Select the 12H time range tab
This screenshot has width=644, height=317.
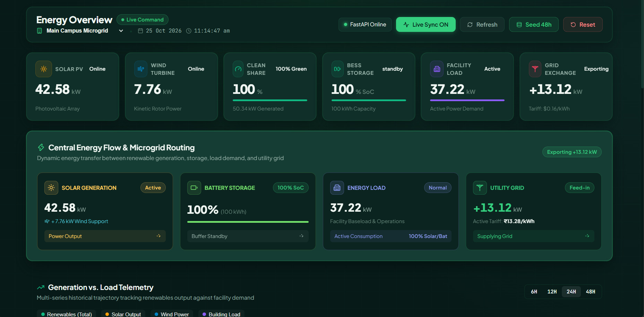[x=552, y=292]
